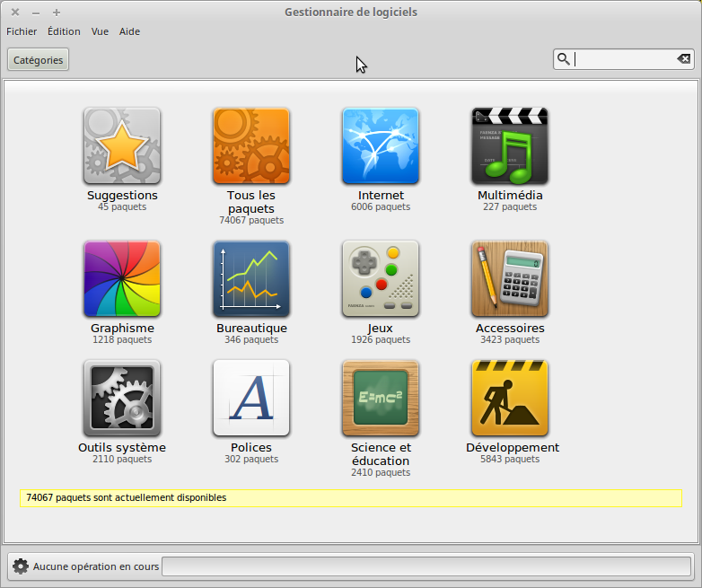Screen dimensions: 702x588
Task: Open the Bureautique chart icon
Action: (251, 278)
